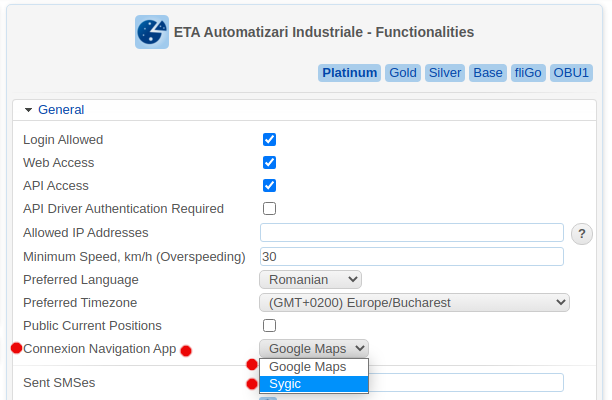Image resolution: width=612 pixels, height=400 pixels.
Task: Open the Preferred Language dropdown
Action: [x=310, y=280]
